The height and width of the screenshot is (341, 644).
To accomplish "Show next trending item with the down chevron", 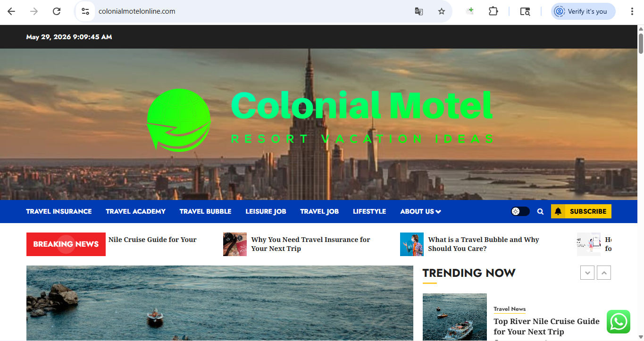I will coord(587,273).
